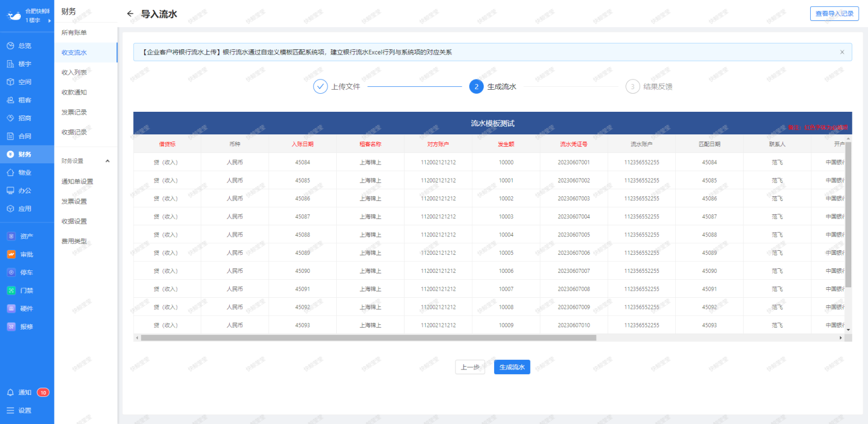Open the 门禁 access control icon
The image size is (868, 424).
10,290
